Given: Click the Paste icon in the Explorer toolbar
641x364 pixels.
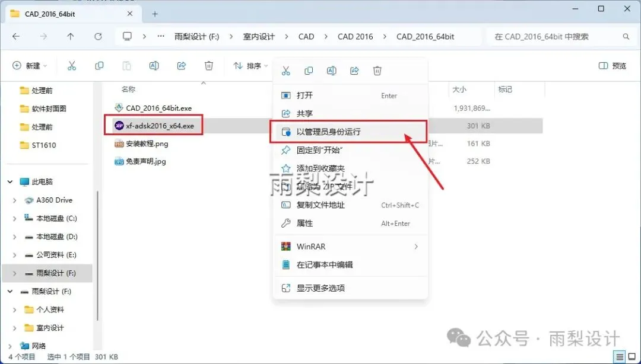Looking at the screenshot, I should [x=127, y=66].
